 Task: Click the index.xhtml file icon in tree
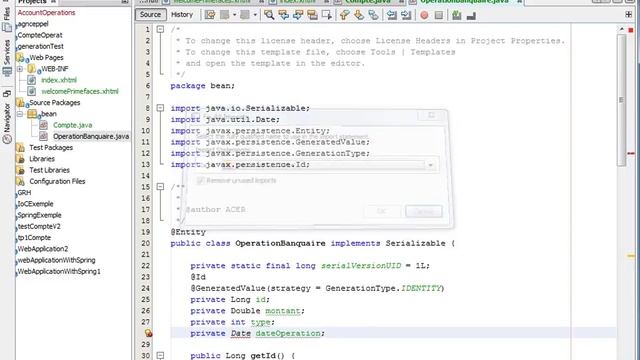tap(31, 80)
